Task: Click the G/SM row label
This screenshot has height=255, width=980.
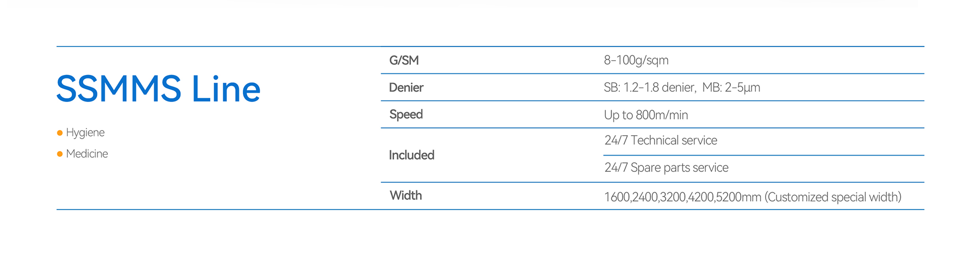Action: point(404,61)
